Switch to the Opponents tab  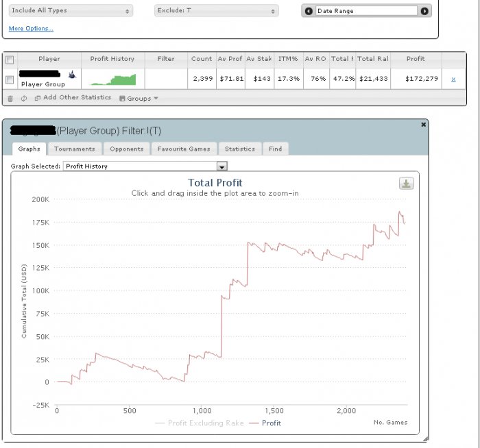(126, 149)
